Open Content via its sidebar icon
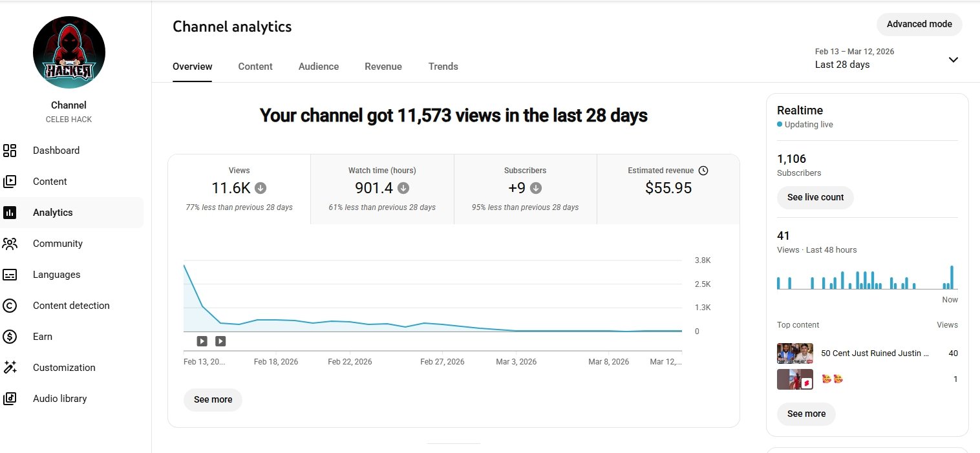 point(10,182)
